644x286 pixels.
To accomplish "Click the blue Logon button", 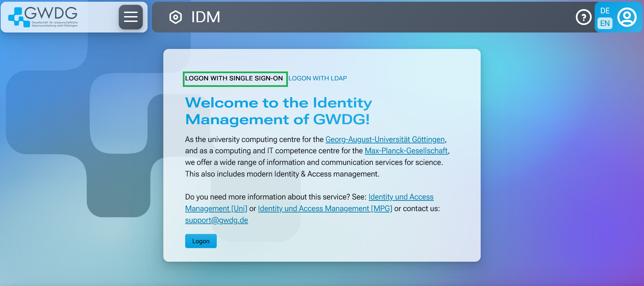I will (x=201, y=241).
